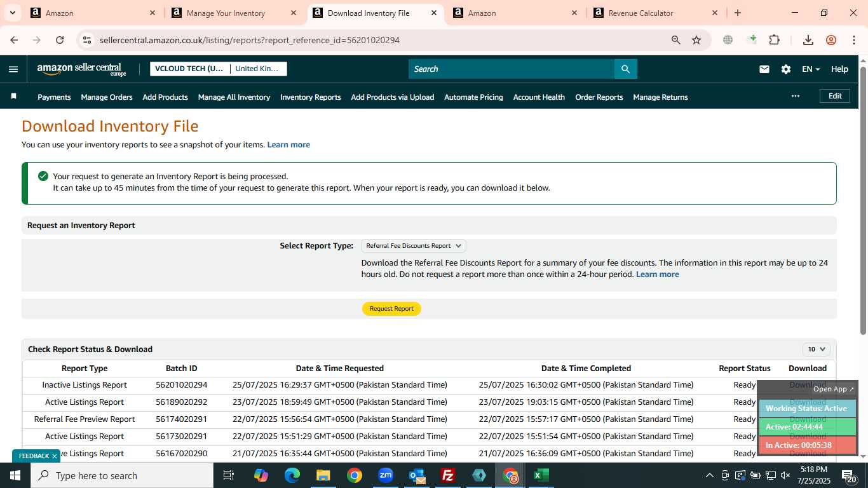
Task: Open the Seller Central hamburger menu
Action: (13, 69)
